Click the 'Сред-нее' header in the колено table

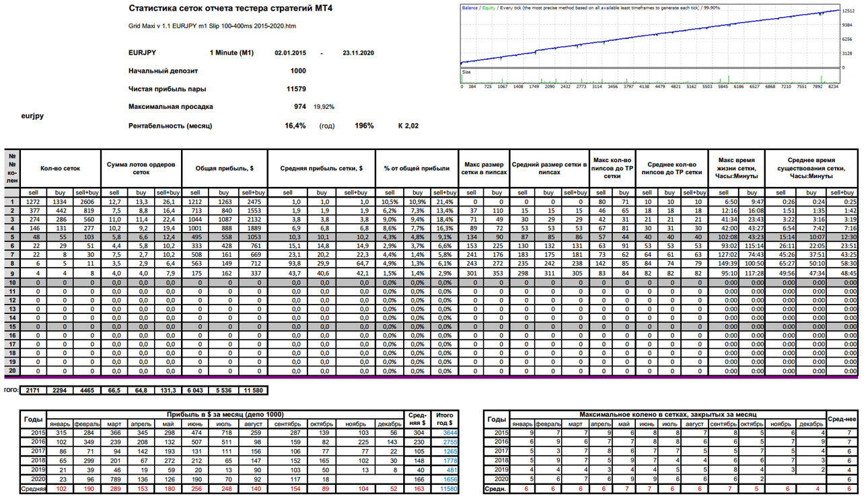pos(841,418)
